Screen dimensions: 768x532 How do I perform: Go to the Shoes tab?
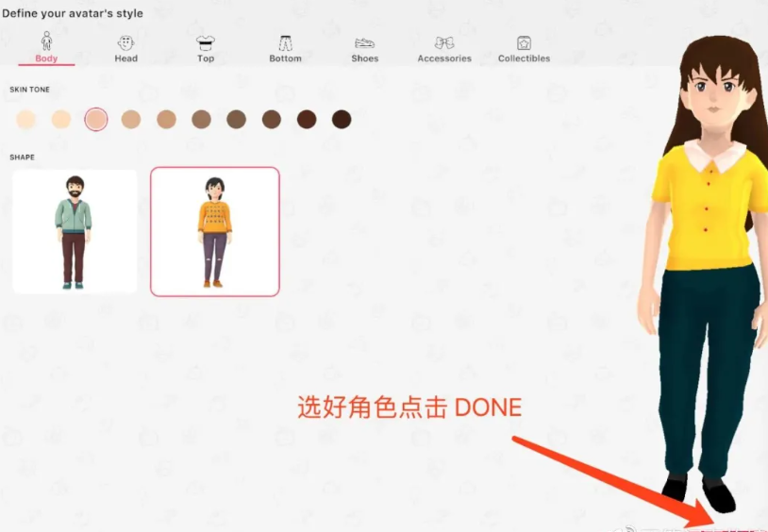point(365,49)
